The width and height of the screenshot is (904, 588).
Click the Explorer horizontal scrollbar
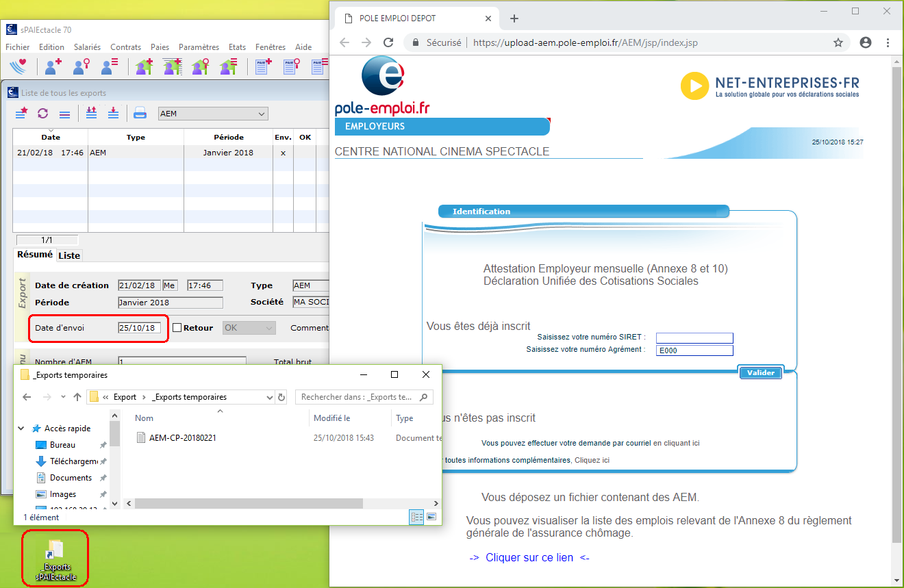pos(249,503)
